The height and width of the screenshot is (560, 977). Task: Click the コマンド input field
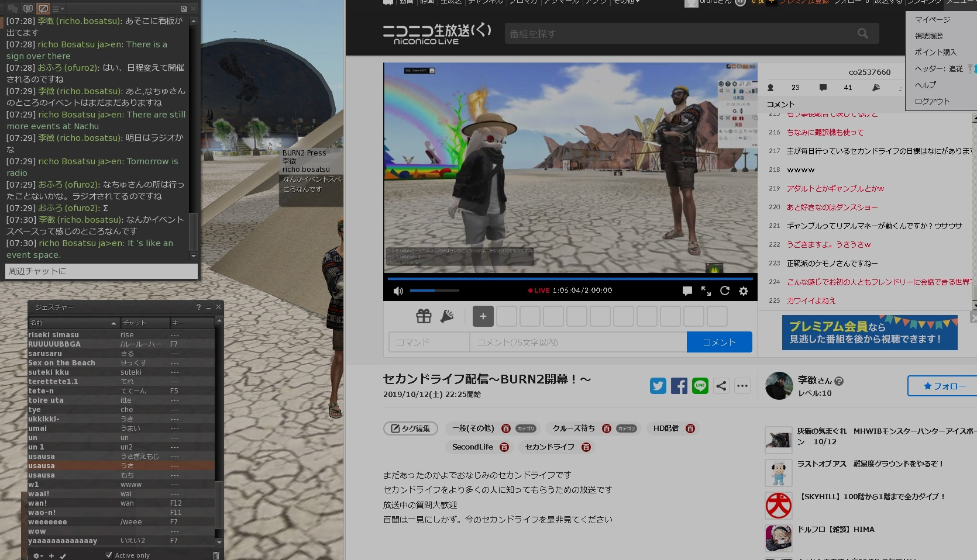coord(429,342)
